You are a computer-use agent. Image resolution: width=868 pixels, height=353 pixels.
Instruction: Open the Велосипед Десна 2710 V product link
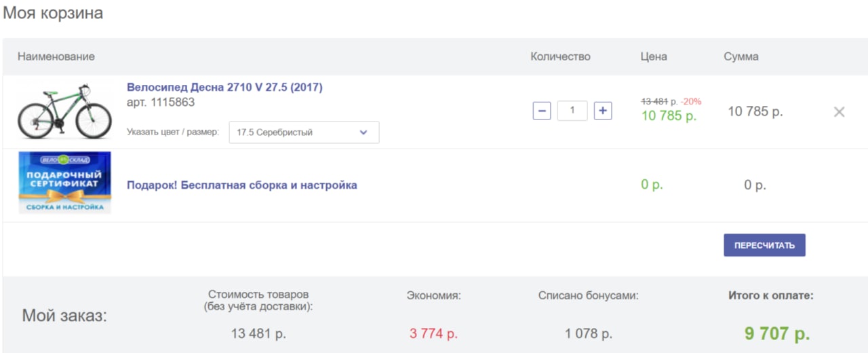click(224, 88)
